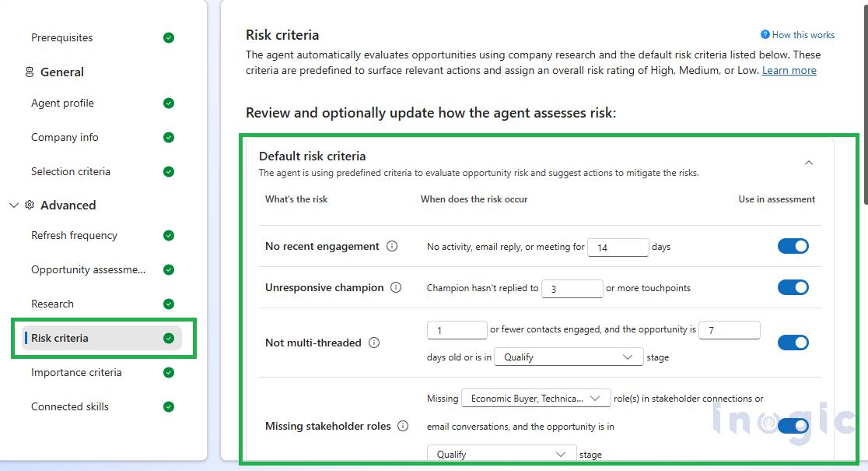Click the How this works link
The image size is (868, 471).
[803, 35]
